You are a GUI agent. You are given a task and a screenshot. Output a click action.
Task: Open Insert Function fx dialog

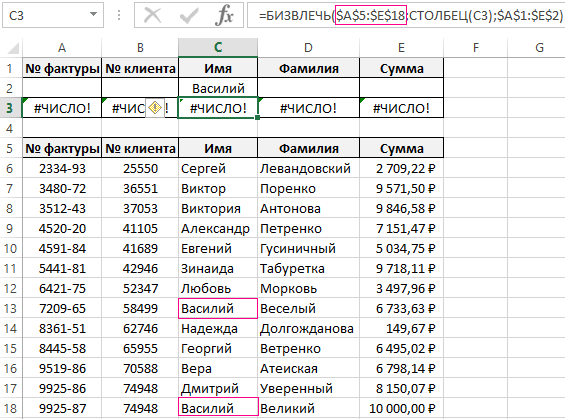click(224, 15)
